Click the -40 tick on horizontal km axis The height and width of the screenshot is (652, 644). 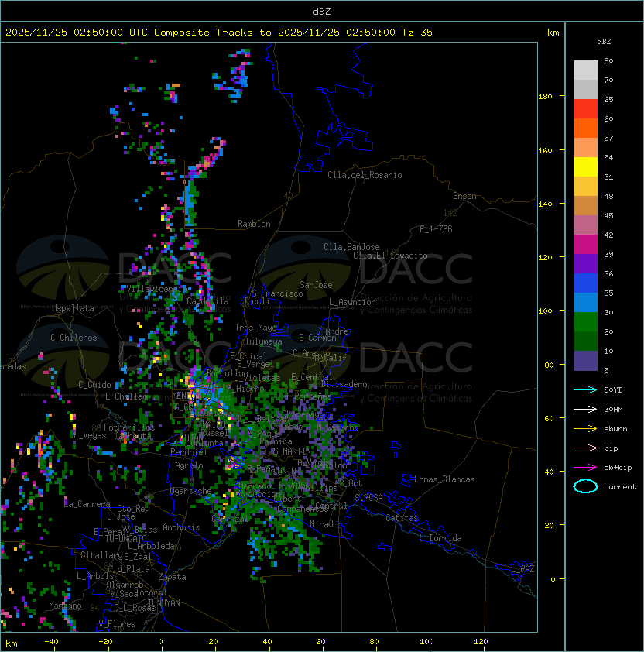[52, 642]
